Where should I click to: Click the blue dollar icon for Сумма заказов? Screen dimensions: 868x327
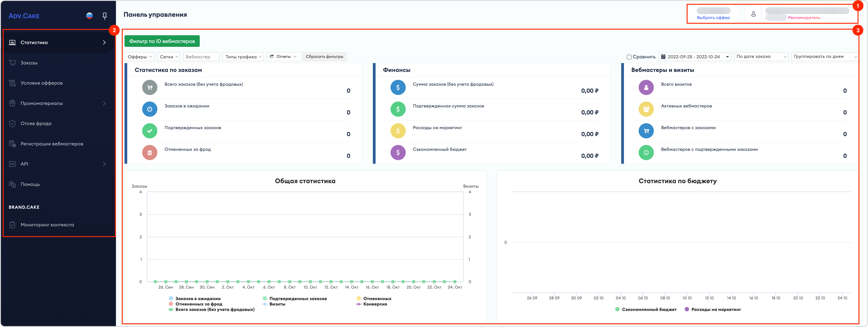[x=398, y=88]
